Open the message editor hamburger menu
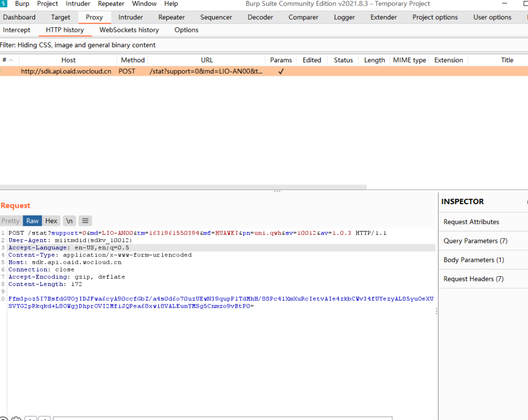The height and width of the screenshot is (420, 528). click(86, 221)
